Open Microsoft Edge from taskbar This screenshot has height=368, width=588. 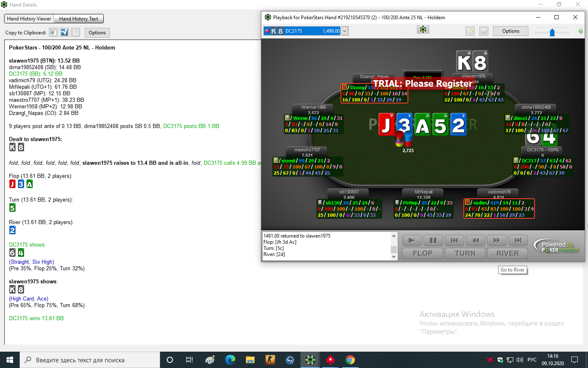click(x=230, y=360)
